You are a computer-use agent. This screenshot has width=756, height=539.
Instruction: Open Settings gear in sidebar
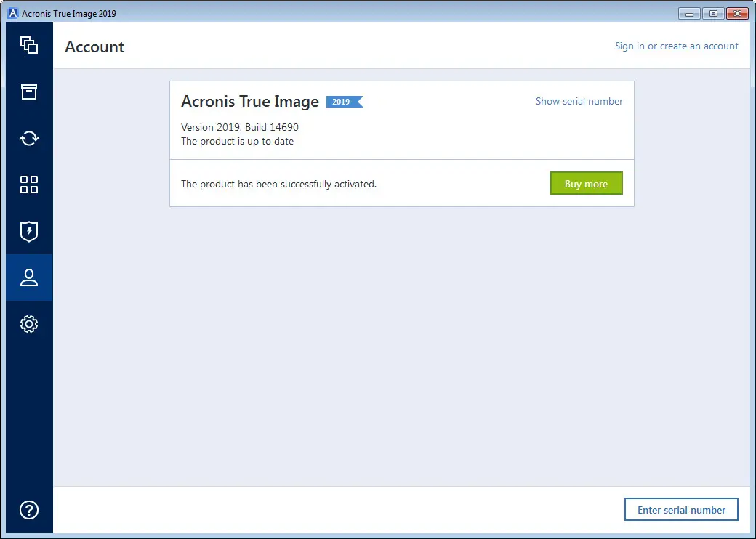pos(29,324)
